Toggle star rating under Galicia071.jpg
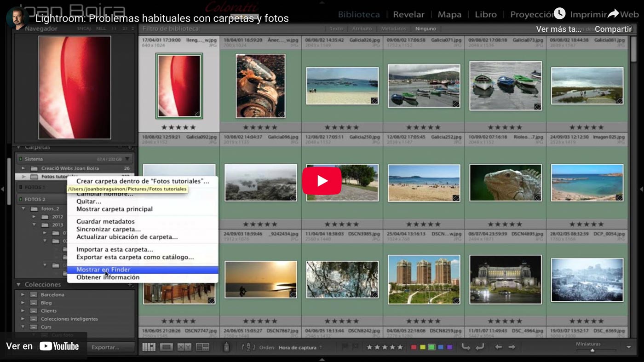The height and width of the screenshot is (362, 644). 424,127
